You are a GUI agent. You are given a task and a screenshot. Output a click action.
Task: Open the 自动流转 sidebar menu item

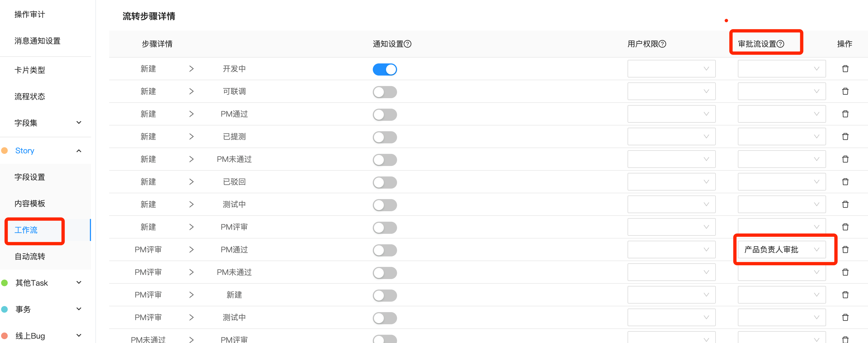coord(30,256)
